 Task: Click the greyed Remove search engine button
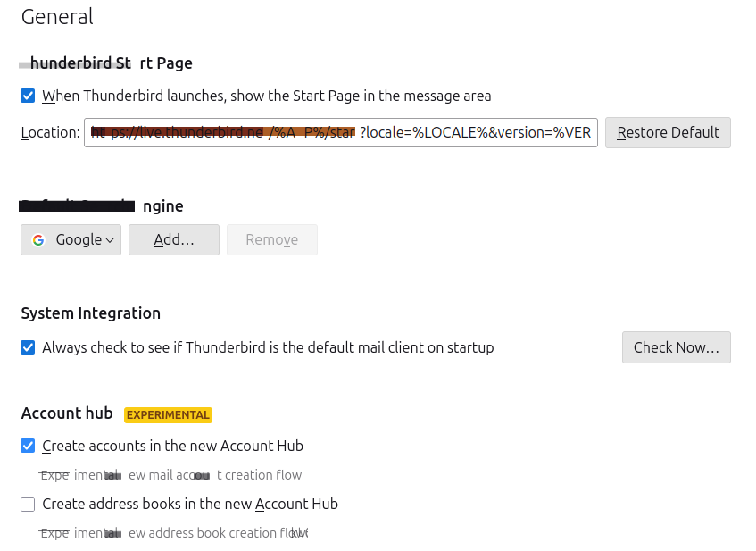click(272, 240)
